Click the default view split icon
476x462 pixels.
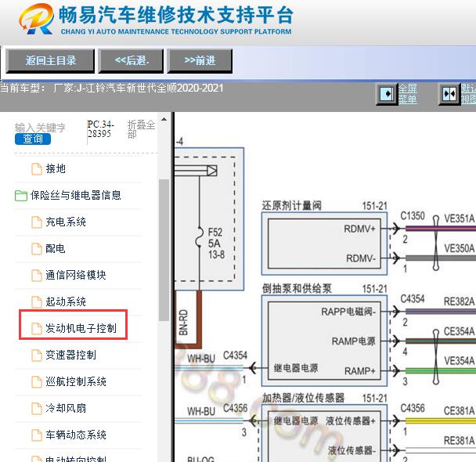(449, 94)
